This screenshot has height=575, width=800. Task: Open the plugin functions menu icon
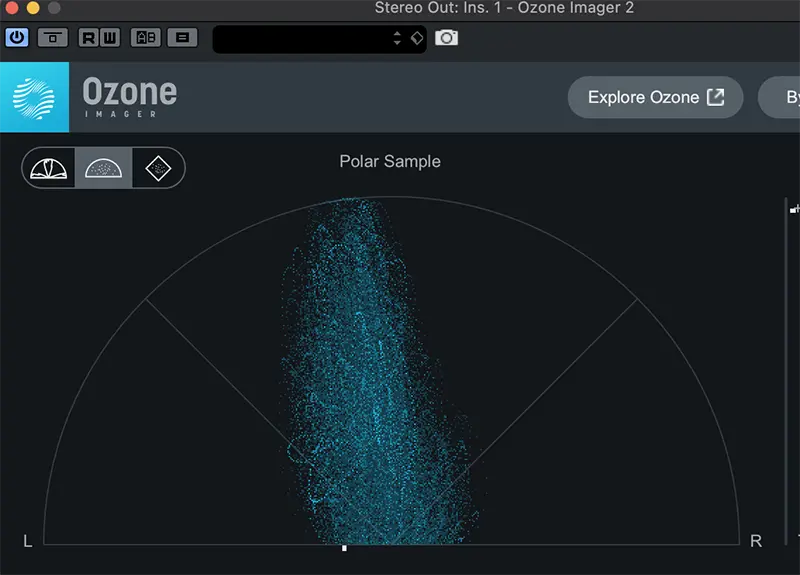[x=181, y=38]
